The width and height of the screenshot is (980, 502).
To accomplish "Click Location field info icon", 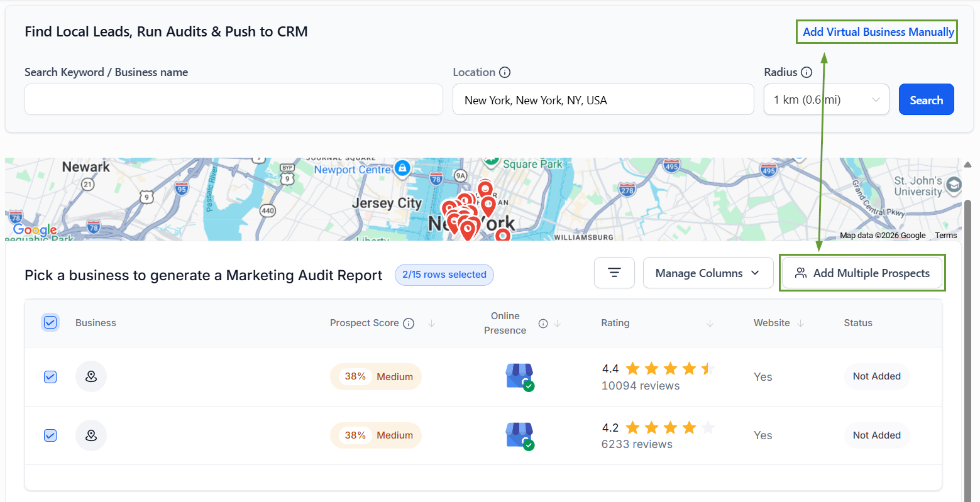I will 504,72.
